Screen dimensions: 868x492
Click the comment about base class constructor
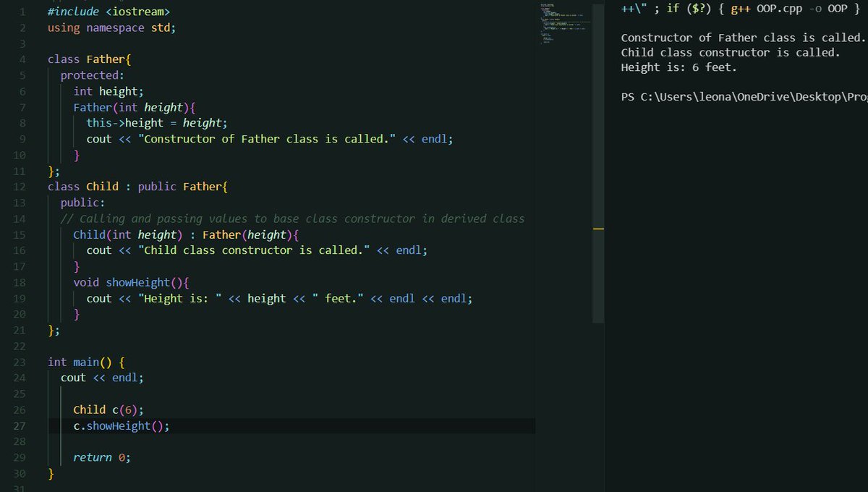(x=292, y=219)
